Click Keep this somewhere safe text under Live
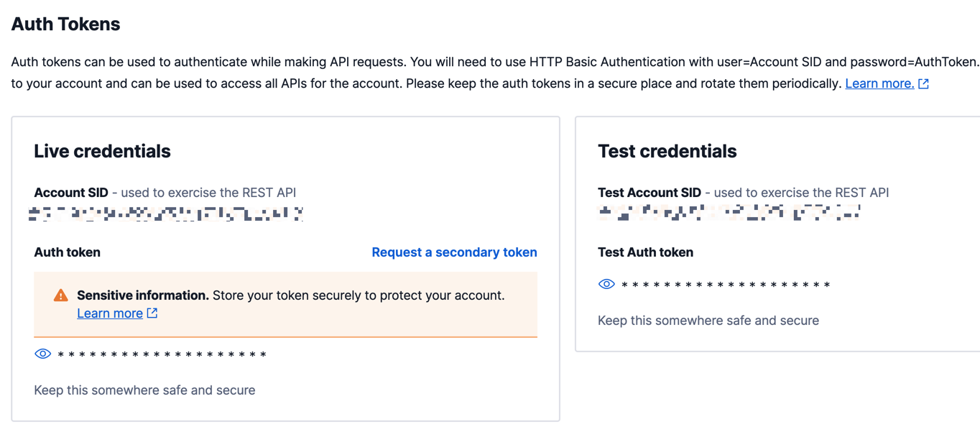This screenshot has height=440, width=980. coord(144,390)
